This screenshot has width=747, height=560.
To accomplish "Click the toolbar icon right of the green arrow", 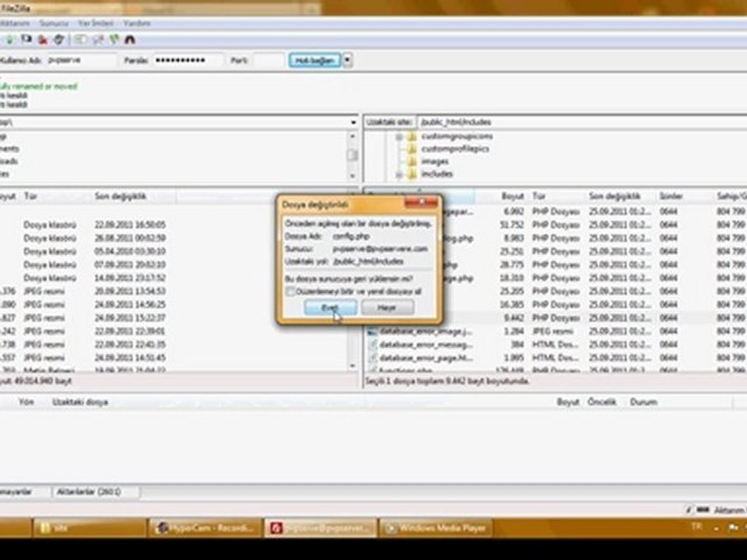I will [x=26, y=40].
